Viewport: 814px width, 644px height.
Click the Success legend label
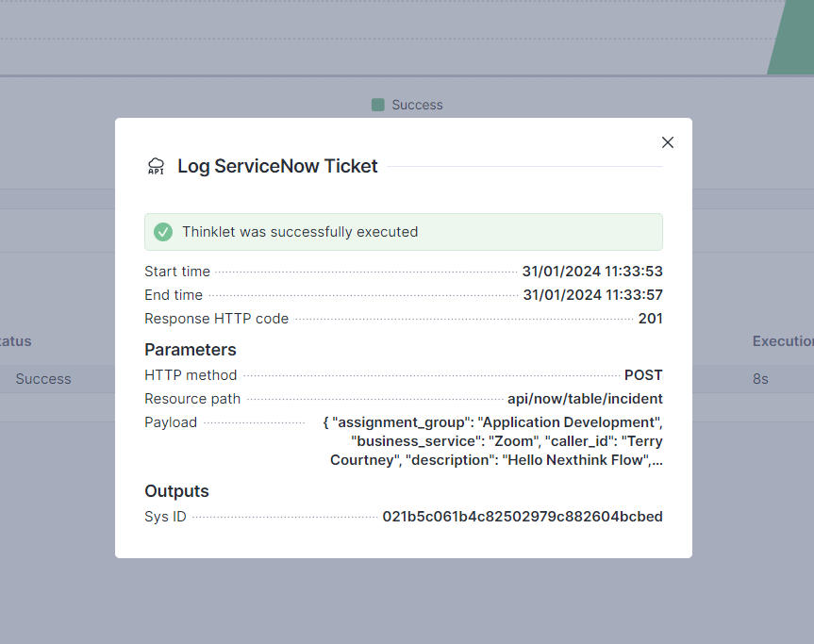[417, 105]
